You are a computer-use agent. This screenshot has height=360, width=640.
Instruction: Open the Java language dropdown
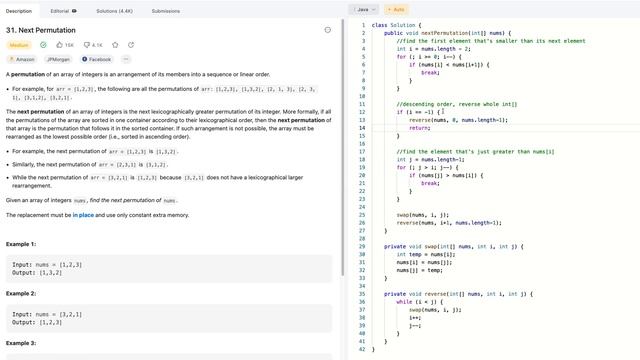(x=363, y=9)
